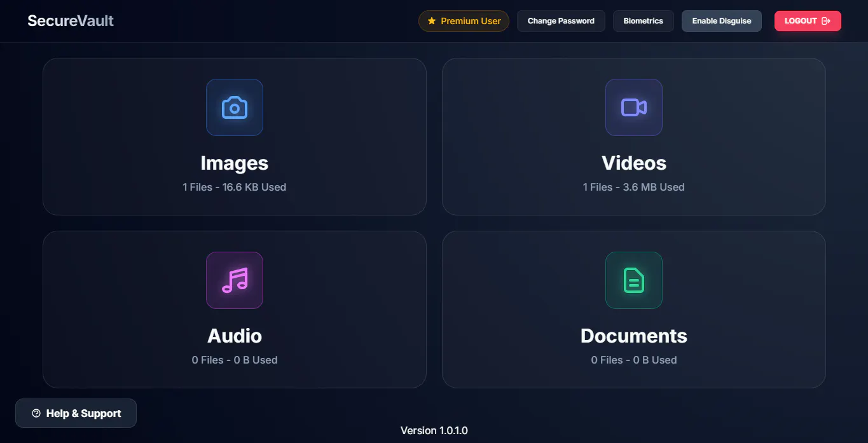Open the Audio music note icon
The width and height of the screenshot is (868, 443).
coord(235,280)
